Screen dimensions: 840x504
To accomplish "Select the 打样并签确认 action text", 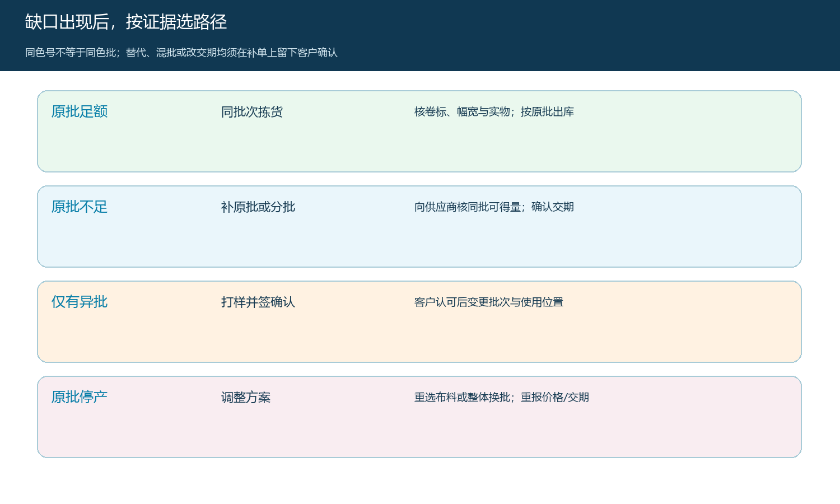I will tap(258, 302).
